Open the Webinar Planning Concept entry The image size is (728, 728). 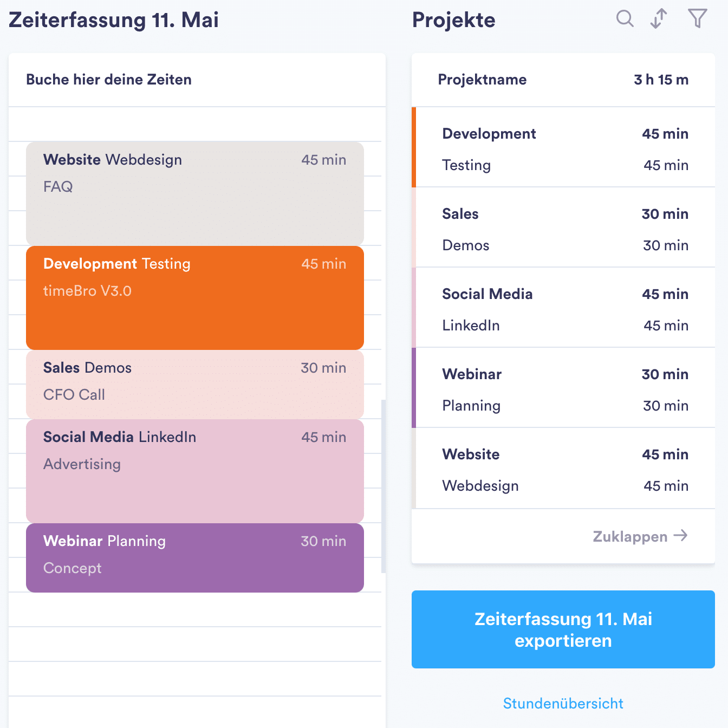195,557
